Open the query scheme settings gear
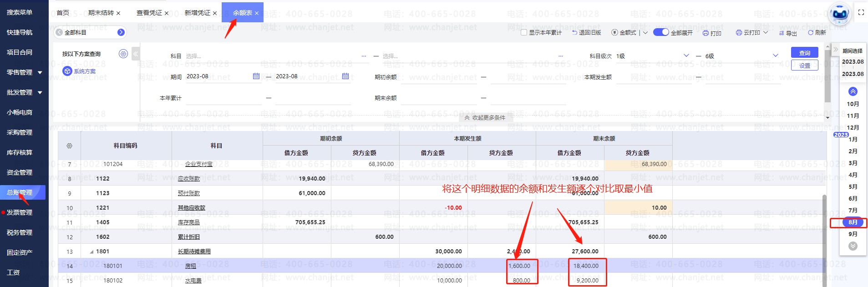The image size is (868, 287). click(x=123, y=54)
